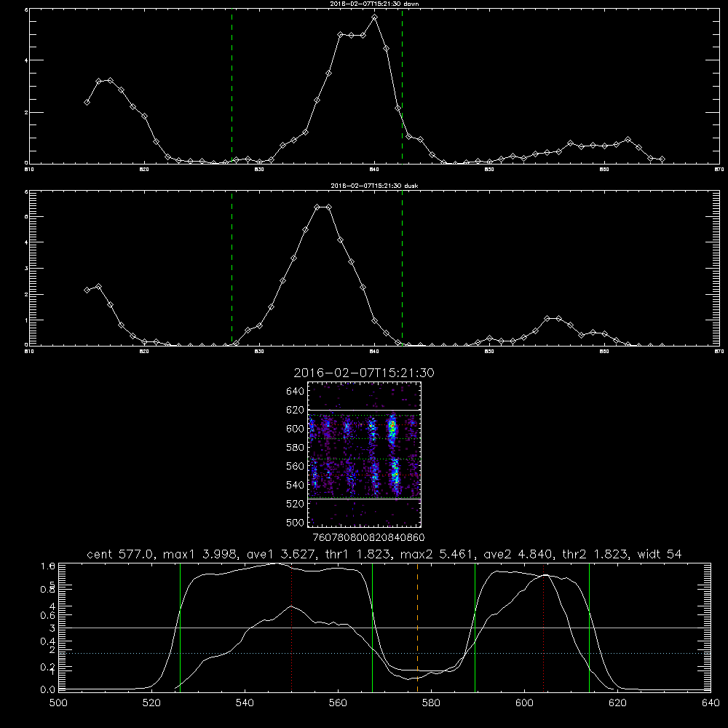The height and width of the screenshot is (728, 728).
Task: Click y-axis label '0.0' of bottom plot
Action: tap(48, 689)
